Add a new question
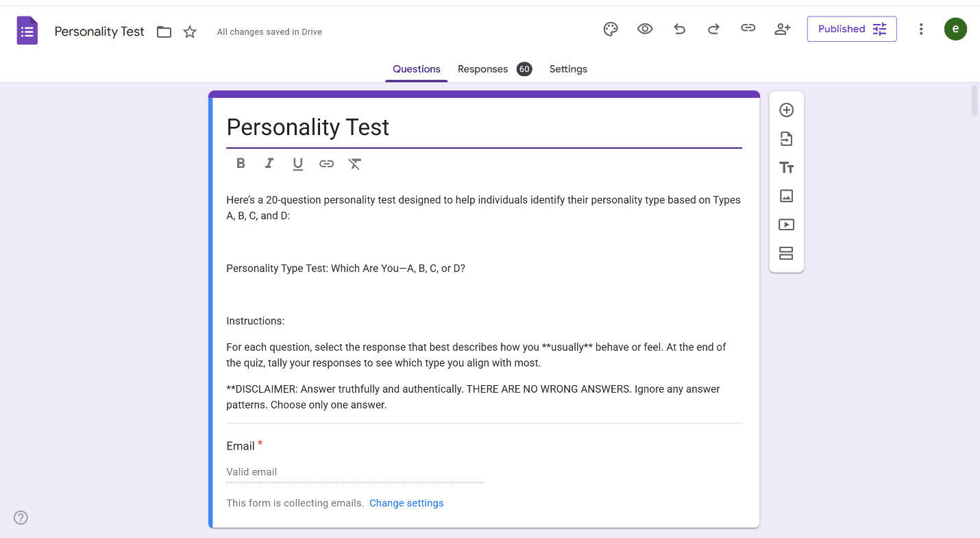The height and width of the screenshot is (538, 980). [786, 110]
